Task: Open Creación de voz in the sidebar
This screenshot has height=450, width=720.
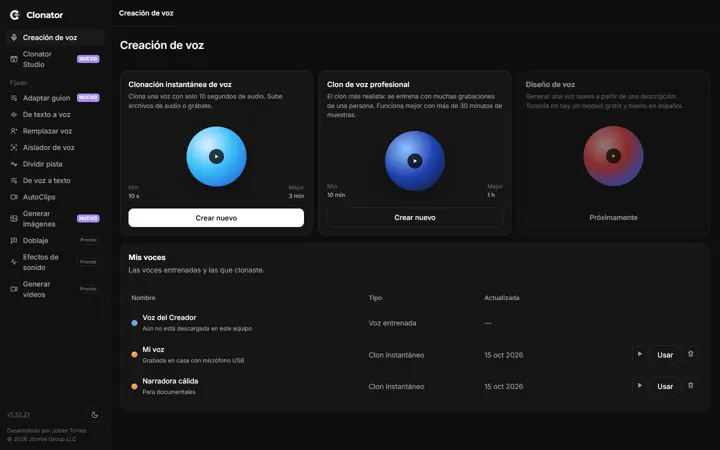Action: coord(55,38)
